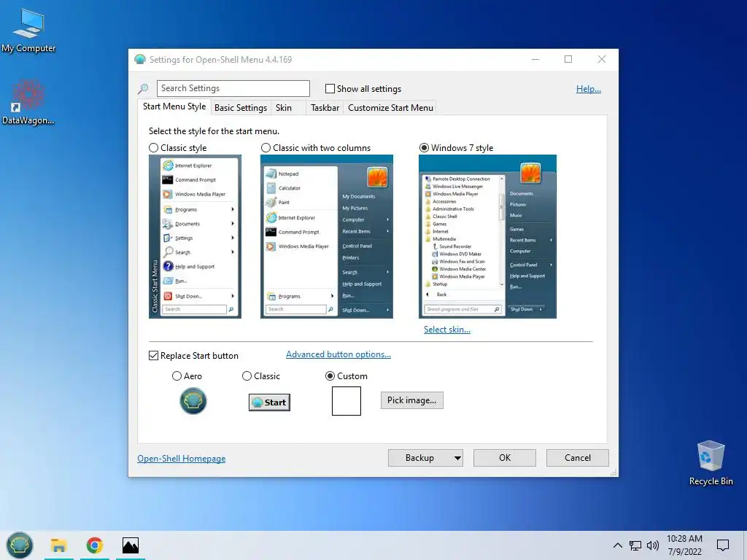Select Classic with two columns option

point(266,147)
